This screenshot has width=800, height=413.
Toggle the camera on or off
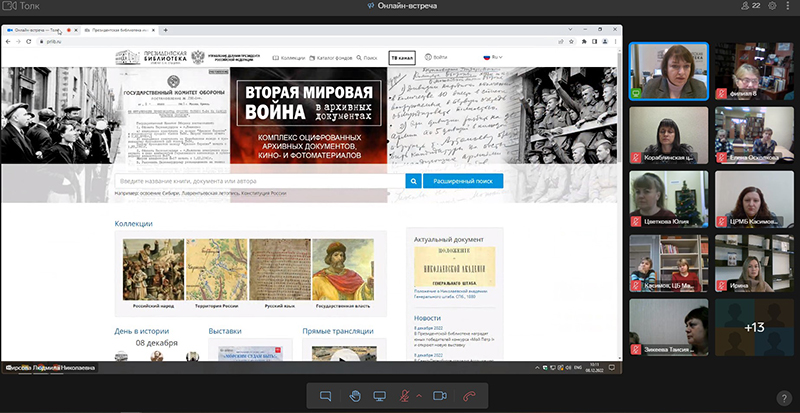click(438, 396)
